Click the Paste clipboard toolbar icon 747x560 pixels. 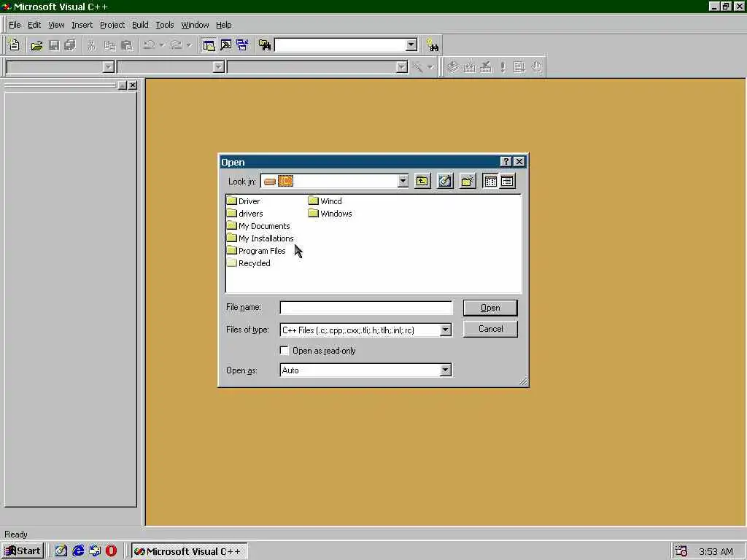tap(127, 45)
